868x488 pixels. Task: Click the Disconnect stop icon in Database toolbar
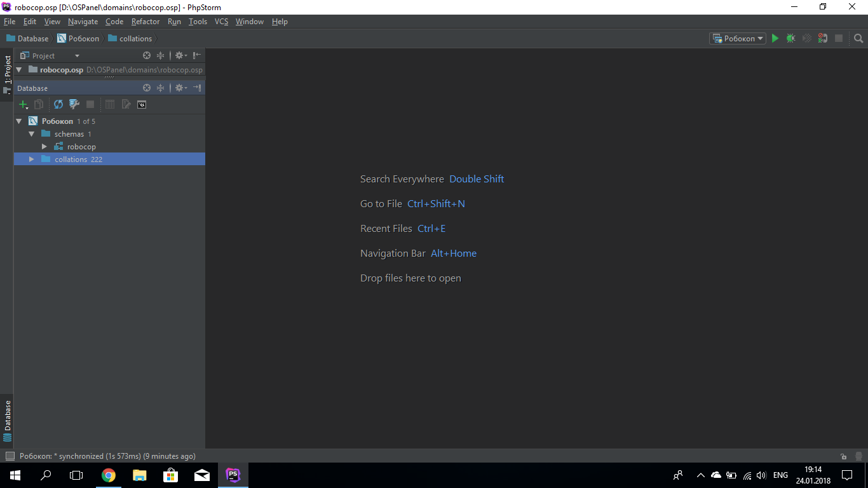click(90, 104)
